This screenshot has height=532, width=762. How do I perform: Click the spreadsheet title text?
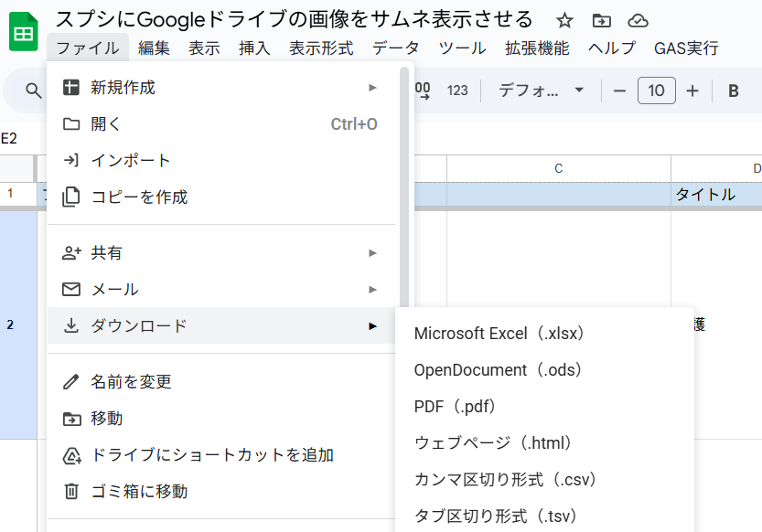coord(295,20)
